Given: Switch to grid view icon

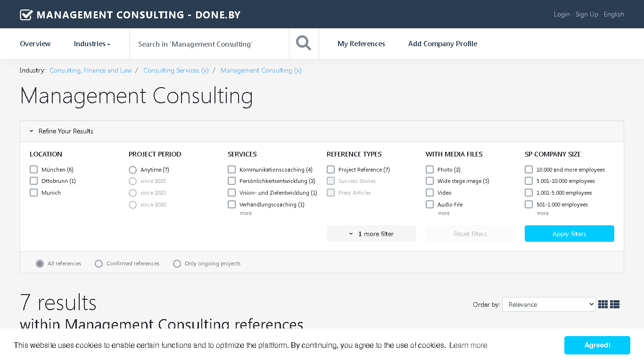Looking at the screenshot, I should tap(603, 304).
